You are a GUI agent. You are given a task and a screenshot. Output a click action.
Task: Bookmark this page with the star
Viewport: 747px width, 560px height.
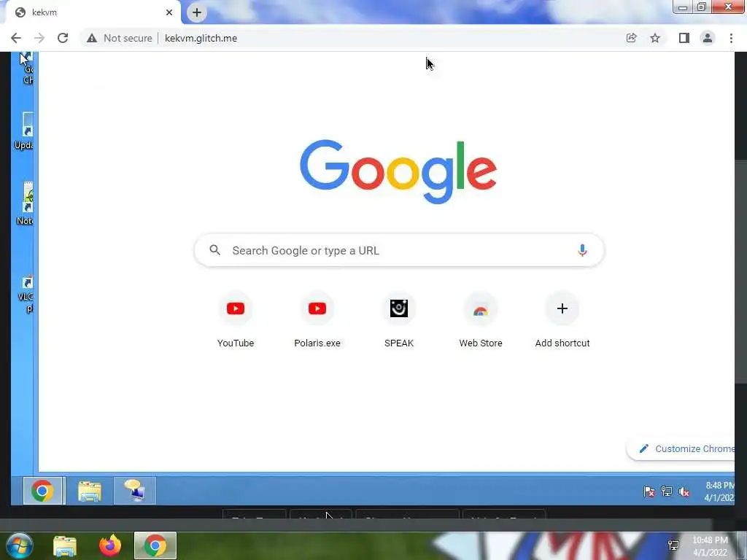655,38
